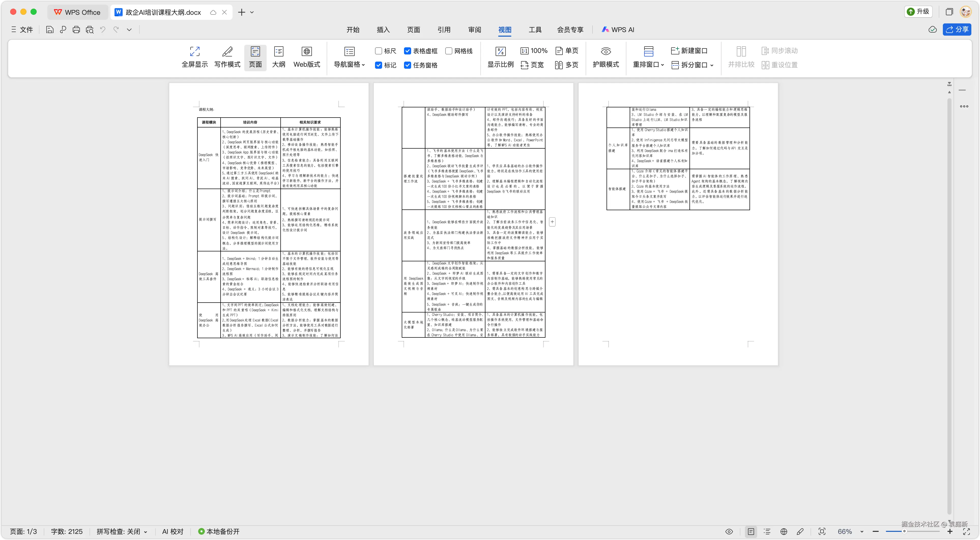Click the cloud sync status icon
The image size is (980, 540).
pos(932,29)
